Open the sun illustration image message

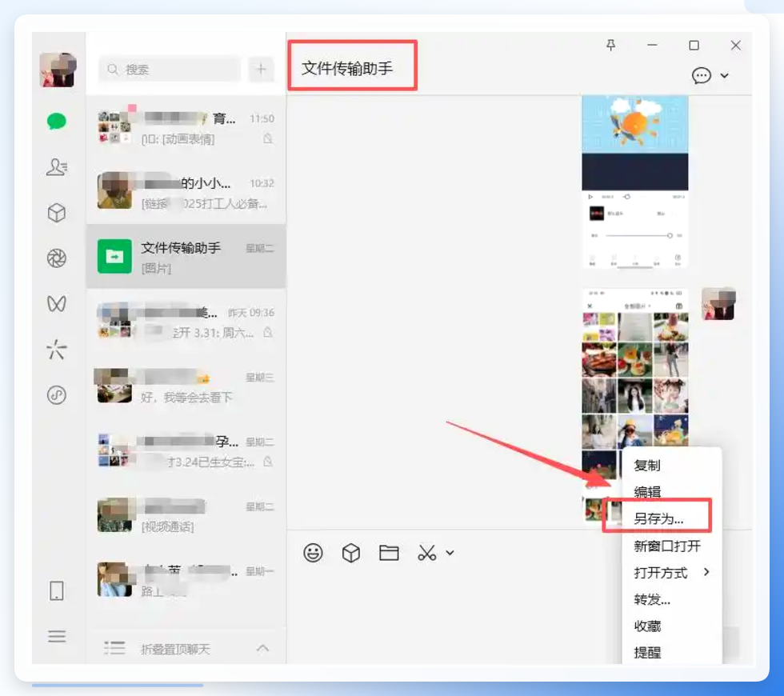635,182
